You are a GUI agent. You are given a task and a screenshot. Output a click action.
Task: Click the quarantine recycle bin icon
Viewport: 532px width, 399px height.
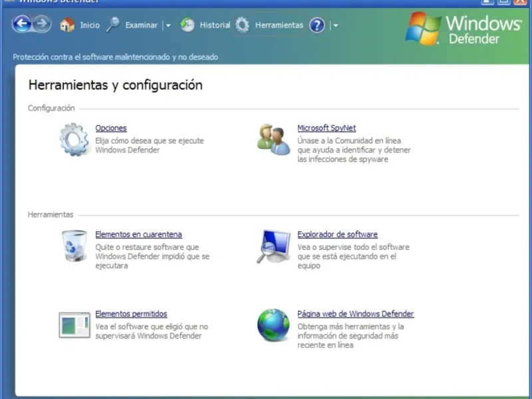point(74,246)
